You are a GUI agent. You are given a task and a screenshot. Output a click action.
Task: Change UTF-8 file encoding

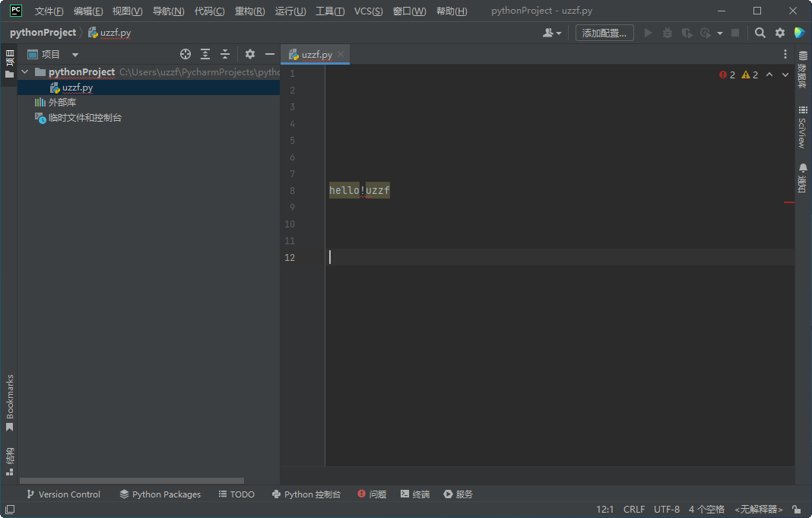(667, 509)
